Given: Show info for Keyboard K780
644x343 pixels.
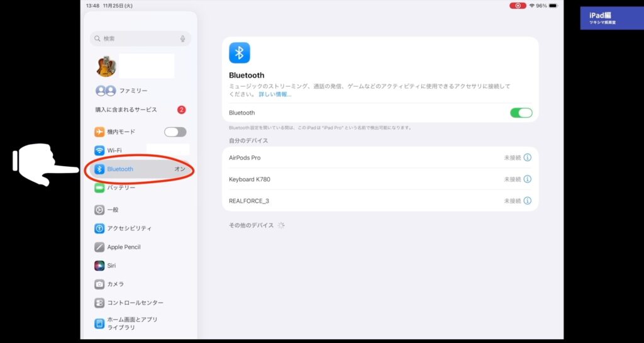Looking at the screenshot, I should tap(527, 179).
